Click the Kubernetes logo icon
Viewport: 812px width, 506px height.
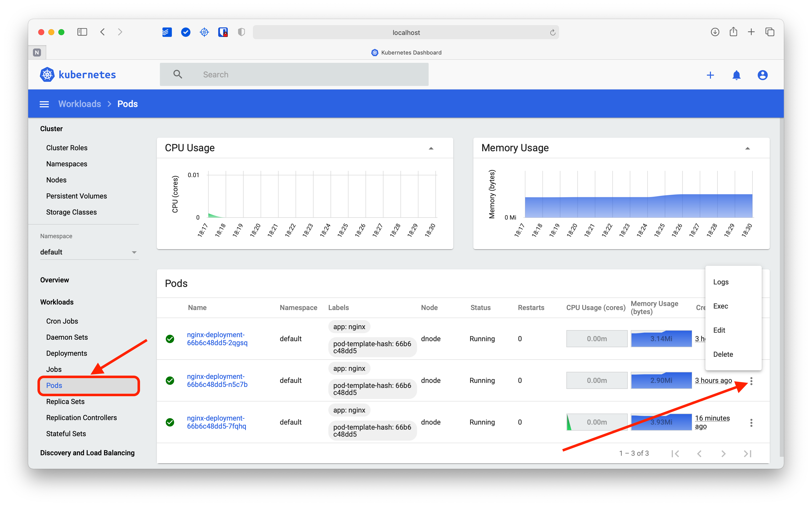47,75
